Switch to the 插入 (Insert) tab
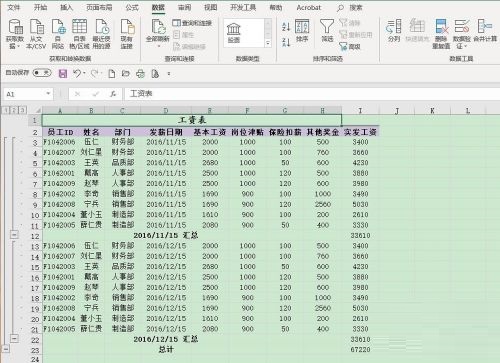Viewport: 500px width, 363px height. click(66, 7)
